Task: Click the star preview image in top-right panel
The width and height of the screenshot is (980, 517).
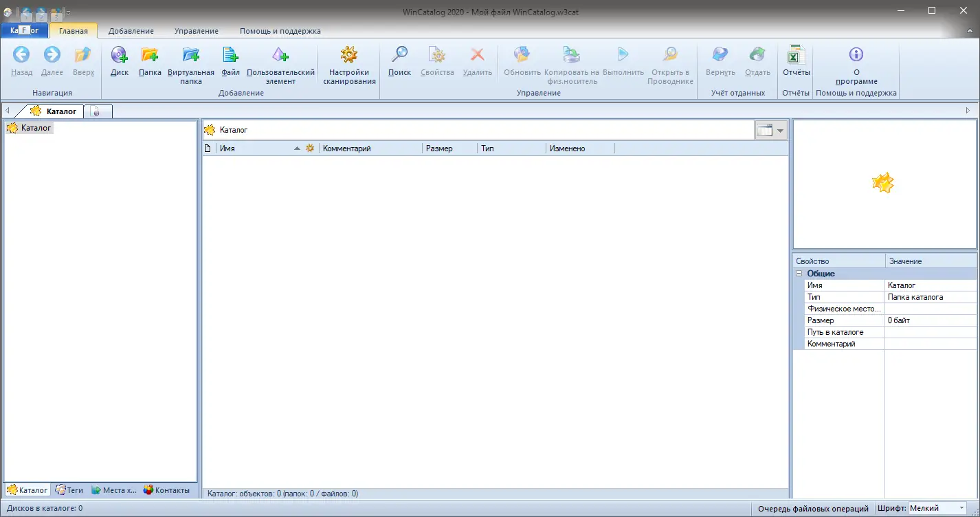Action: click(x=883, y=183)
